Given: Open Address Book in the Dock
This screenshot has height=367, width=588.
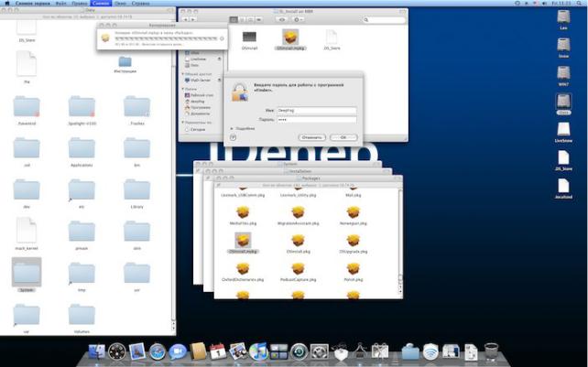Looking at the screenshot, I should [x=198, y=351].
